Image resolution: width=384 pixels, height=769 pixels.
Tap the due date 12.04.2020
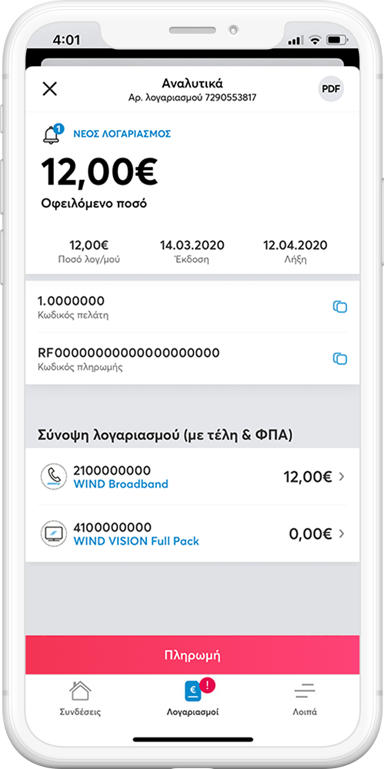[x=295, y=245]
